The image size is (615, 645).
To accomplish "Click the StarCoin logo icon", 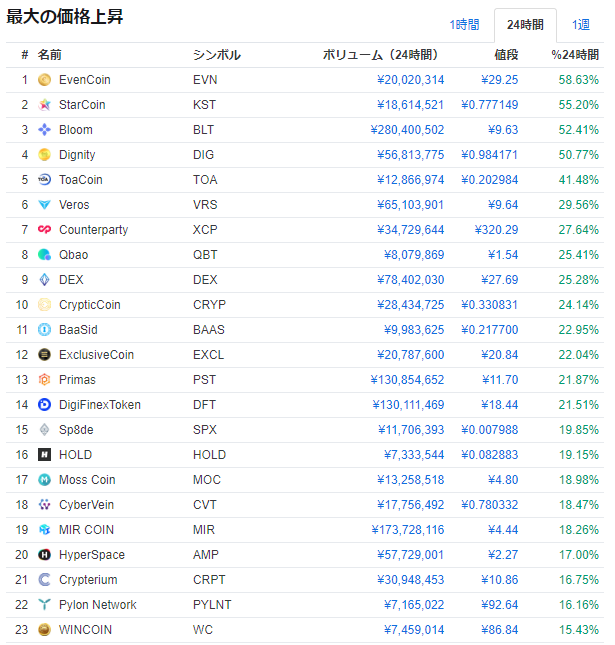I will tap(44, 105).
